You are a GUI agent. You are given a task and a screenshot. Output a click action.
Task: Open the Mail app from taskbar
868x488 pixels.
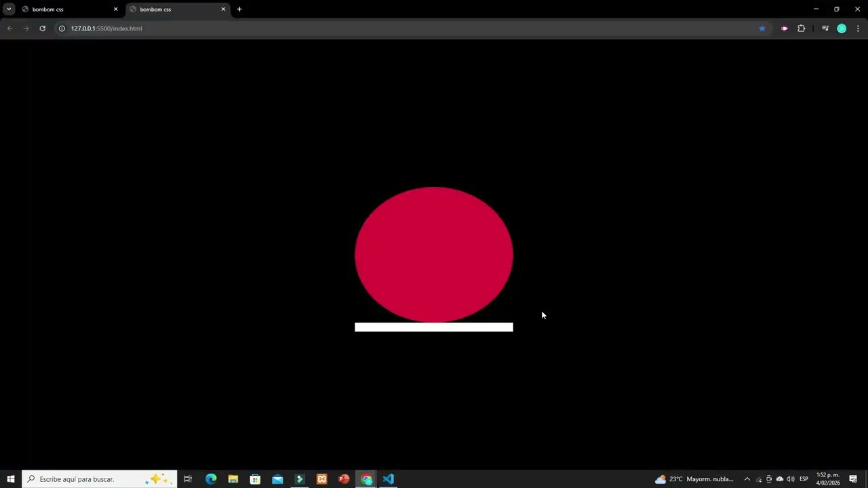(277, 479)
